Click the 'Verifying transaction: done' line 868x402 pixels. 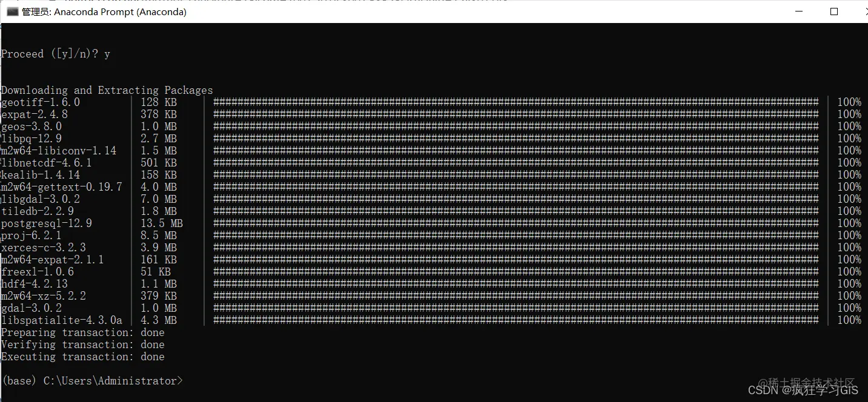83,344
